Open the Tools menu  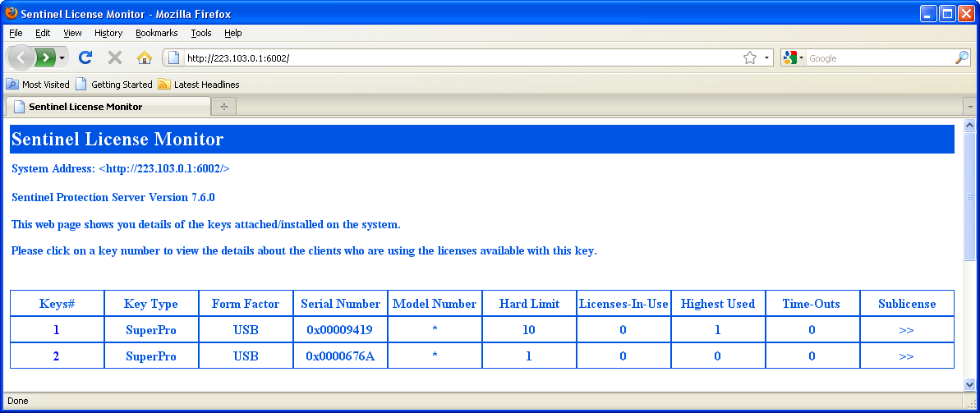click(x=201, y=33)
